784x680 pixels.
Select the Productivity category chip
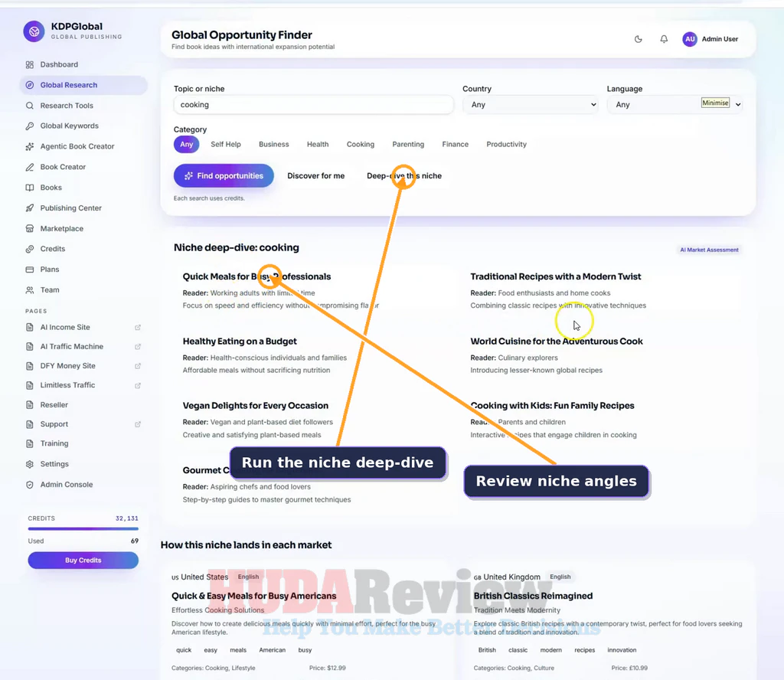(507, 145)
